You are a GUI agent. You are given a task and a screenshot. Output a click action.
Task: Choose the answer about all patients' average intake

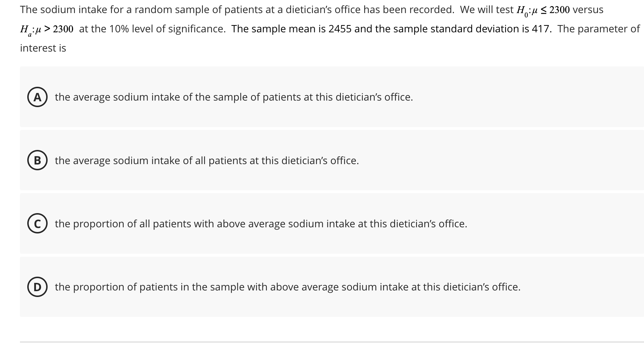click(207, 160)
